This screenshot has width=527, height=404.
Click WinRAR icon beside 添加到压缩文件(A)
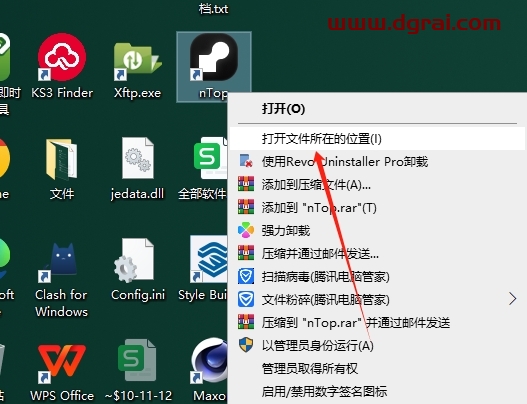pyautogui.click(x=246, y=184)
